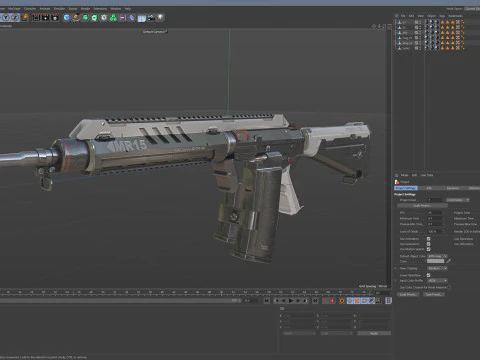
Task: Expand Input Color Profile disclosure arrow
Action: (396, 281)
